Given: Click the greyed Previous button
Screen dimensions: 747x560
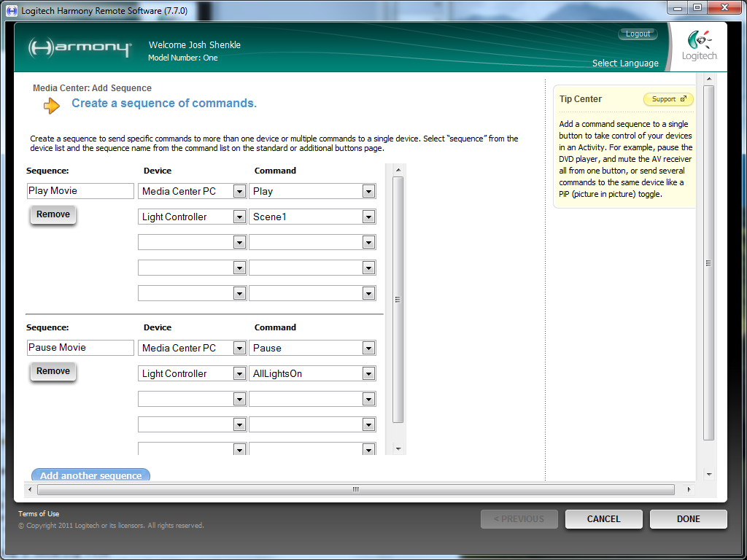Looking at the screenshot, I should point(519,519).
